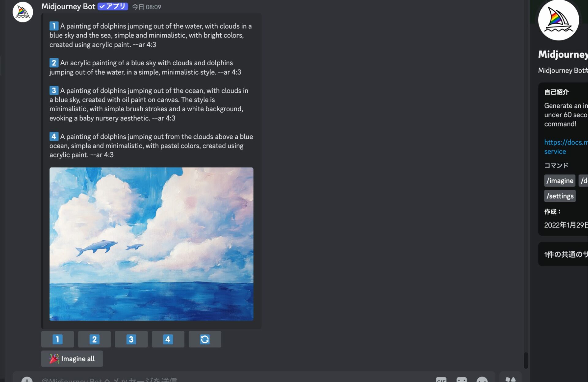
Task: Click the /imagine command chip
Action: [x=560, y=180]
